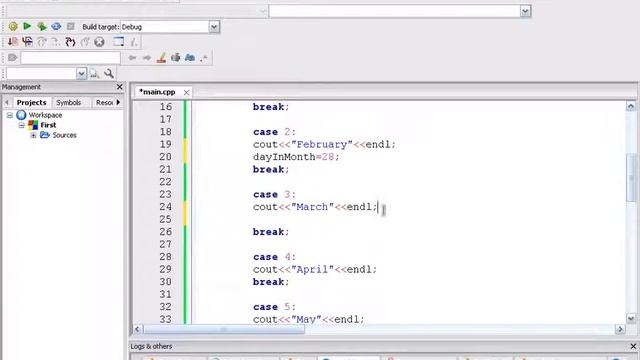Close the Management panel

pyautogui.click(x=119, y=87)
